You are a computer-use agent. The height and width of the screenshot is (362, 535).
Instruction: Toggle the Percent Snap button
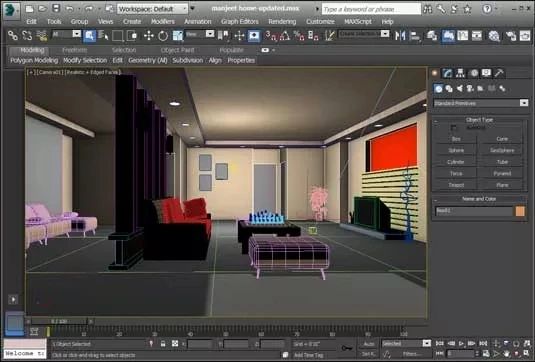point(299,35)
